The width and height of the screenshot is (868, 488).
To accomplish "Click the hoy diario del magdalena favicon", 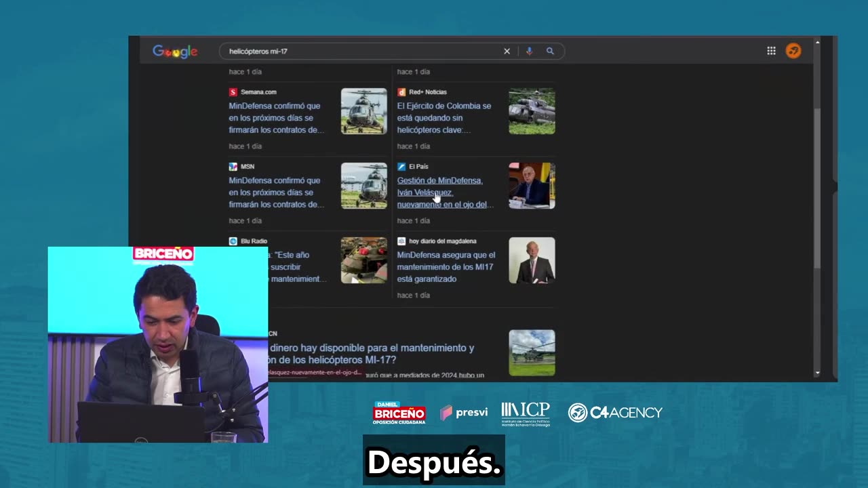I will click(x=401, y=241).
